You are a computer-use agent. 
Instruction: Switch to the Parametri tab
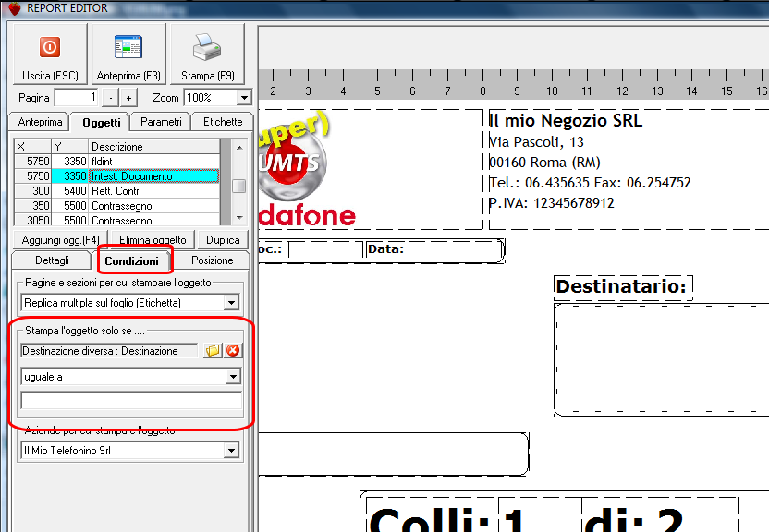click(x=161, y=122)
